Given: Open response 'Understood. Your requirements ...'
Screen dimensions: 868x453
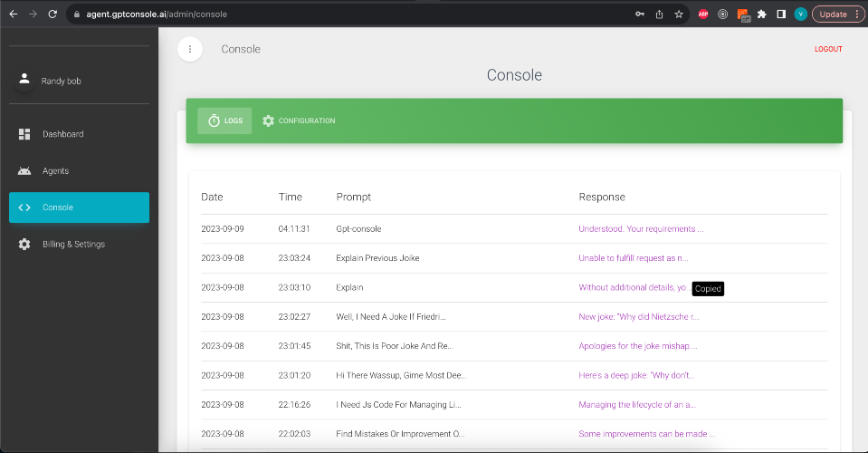Looking at the screenshot, I should (x=641, y=228).
